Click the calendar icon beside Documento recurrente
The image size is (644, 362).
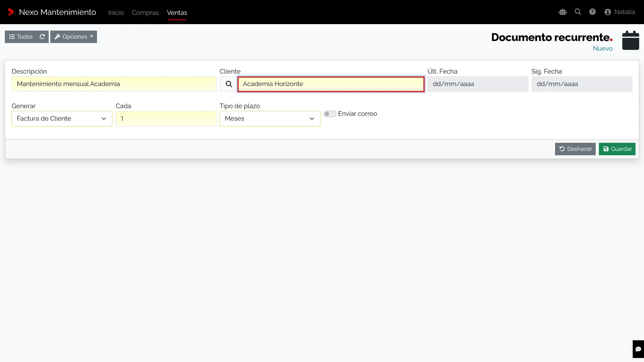click(631, 40)
